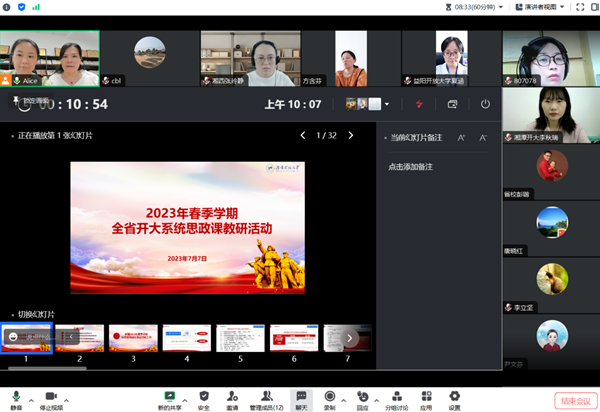Open the 设置 settings gear
The image size is (600, 412).
[455, 400]
